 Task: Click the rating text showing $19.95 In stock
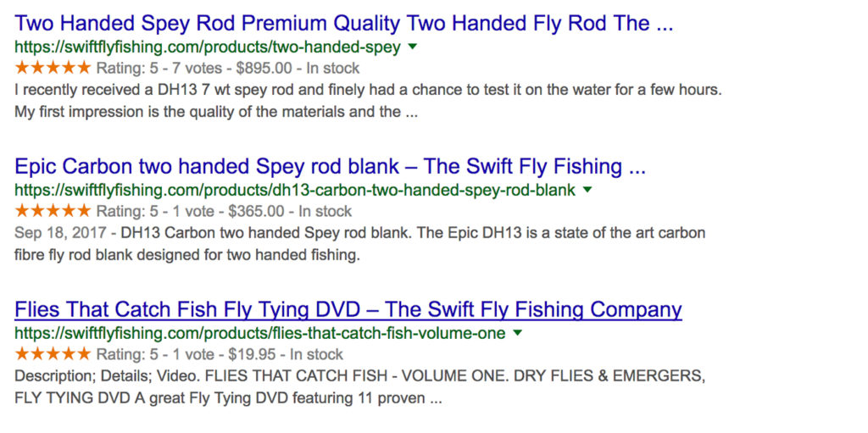coord(220,354)
